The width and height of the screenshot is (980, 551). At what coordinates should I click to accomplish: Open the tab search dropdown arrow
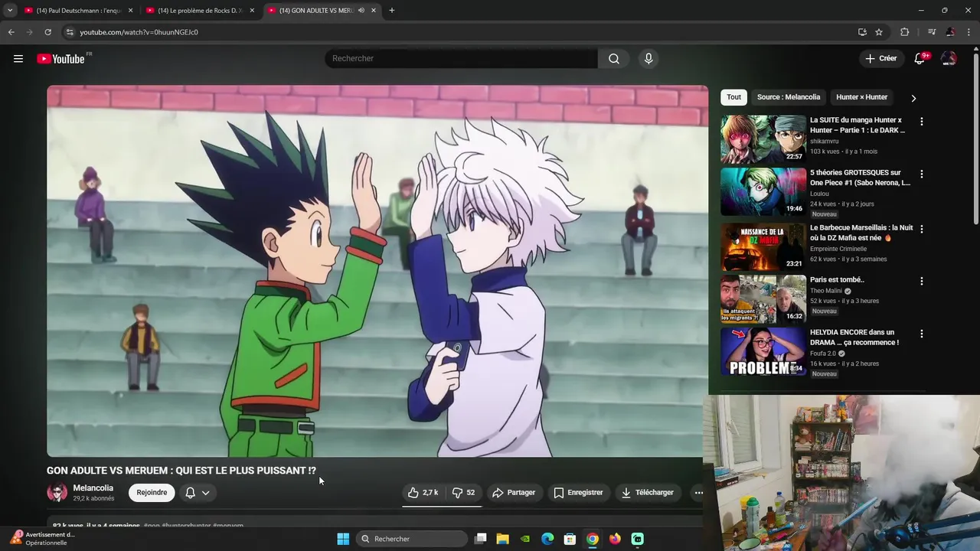[10, 11]
